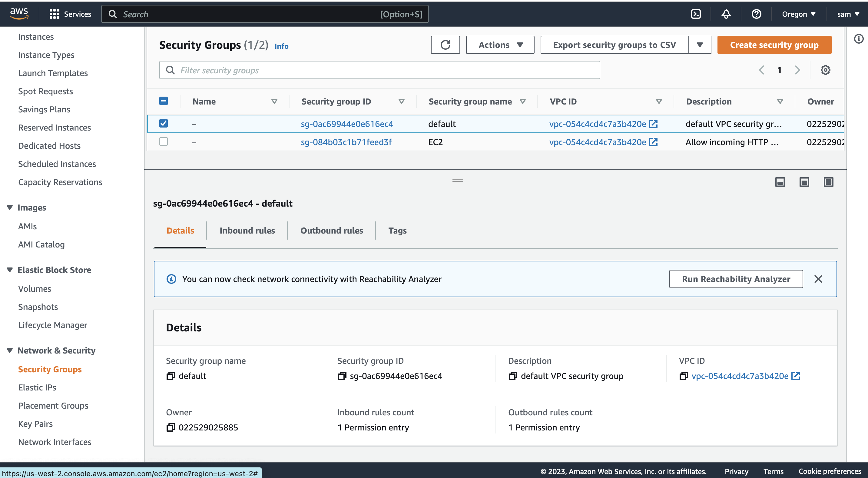The height and width of the screenshot is (478, 868).
Task: Copy the security group ID using copy icon
Action: (341, 376)
